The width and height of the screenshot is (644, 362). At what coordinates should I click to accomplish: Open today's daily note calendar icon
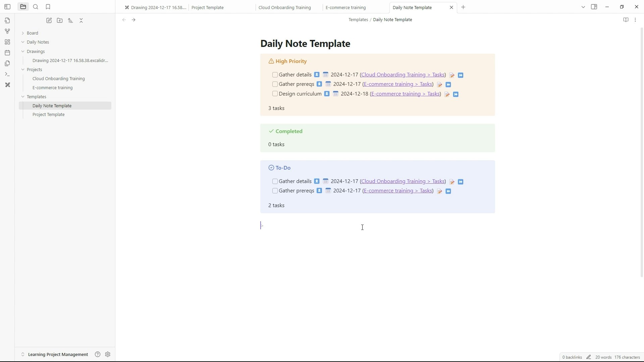(x=7, y=53)
